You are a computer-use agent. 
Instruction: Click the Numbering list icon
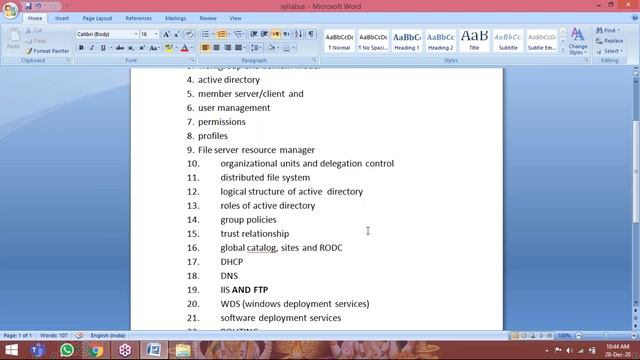coord(222,34)
